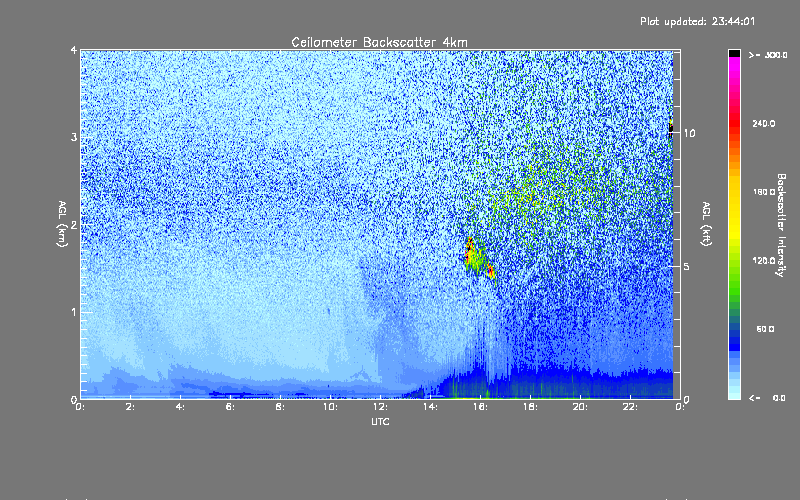Click the '<= 0.0' colorbar minimum label
The image size is (800, 500).
(767, 397)
